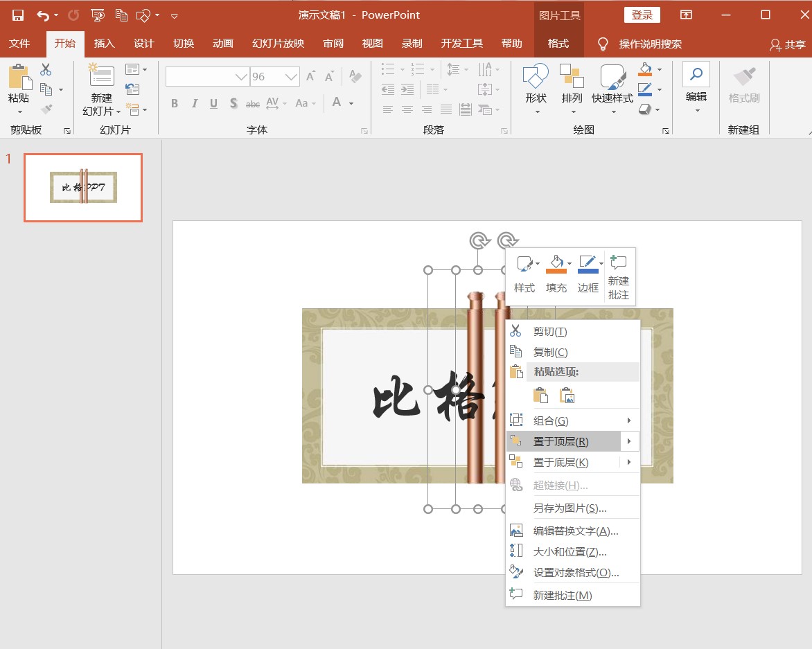
Task: Select slide 1 thumbnail in panel
Action: point(83,187)
